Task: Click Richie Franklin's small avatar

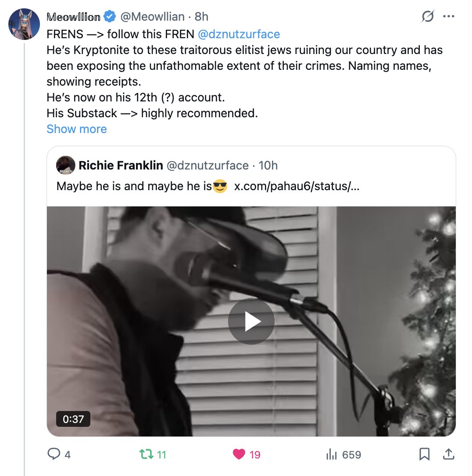Action: pos(65,165)
